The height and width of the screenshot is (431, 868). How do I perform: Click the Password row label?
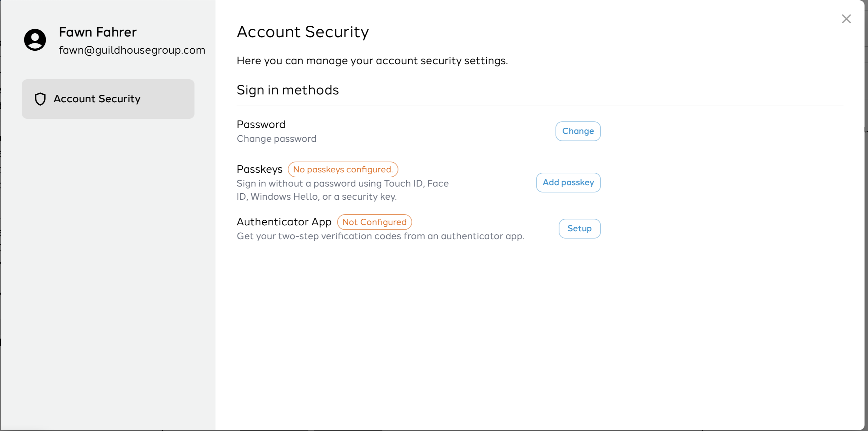pyautogui.click(x=261, y=124)
